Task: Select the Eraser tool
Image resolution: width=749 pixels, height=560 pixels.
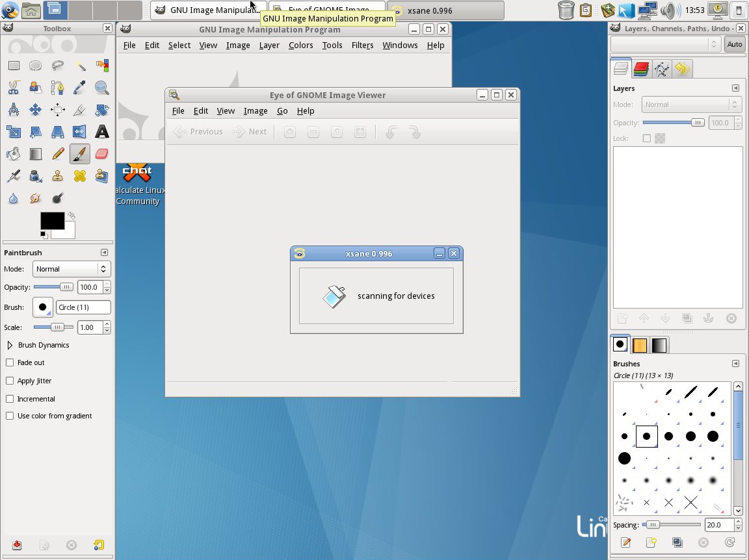Action: pos(101,154)
